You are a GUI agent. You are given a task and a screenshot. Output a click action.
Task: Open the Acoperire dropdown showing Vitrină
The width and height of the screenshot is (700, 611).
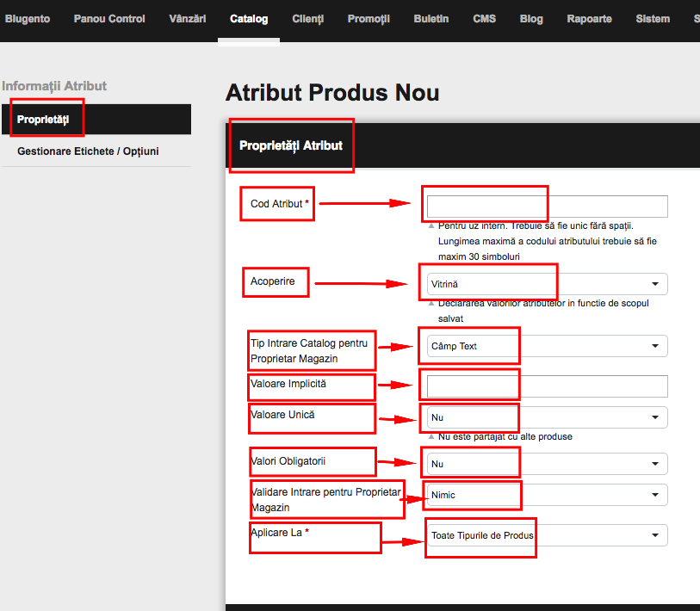click(548, 284)
